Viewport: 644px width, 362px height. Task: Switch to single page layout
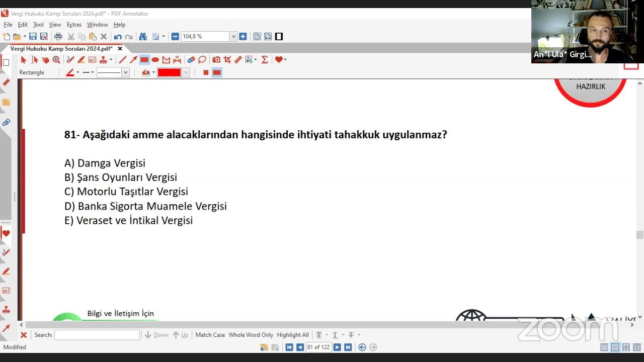[x=604, y=347]
